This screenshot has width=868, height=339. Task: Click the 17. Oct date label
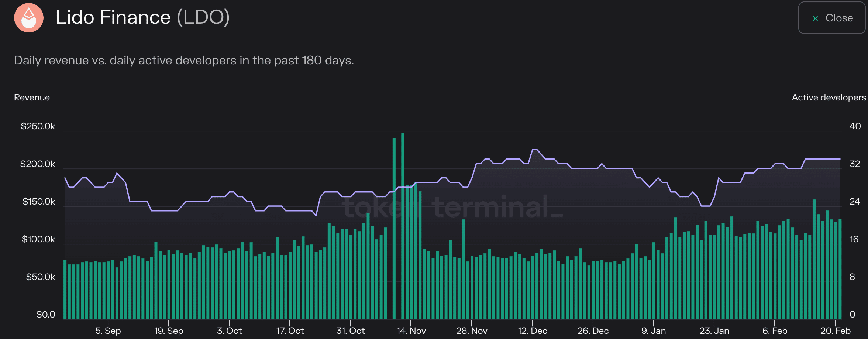pos(290,331)
